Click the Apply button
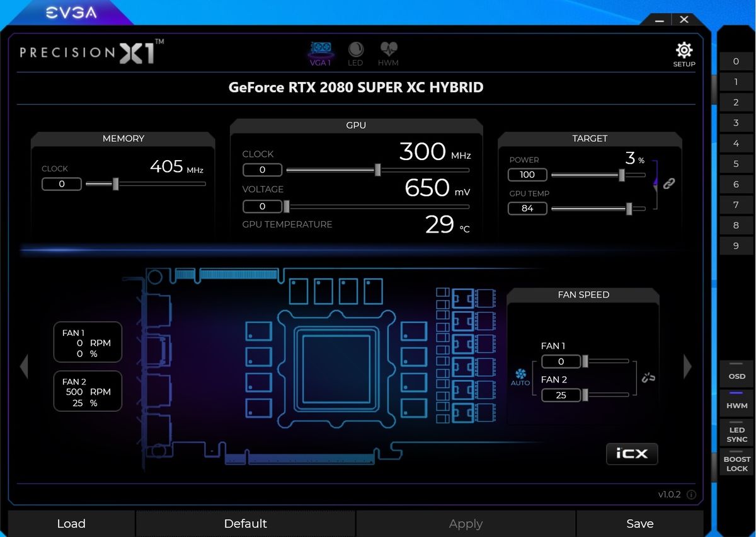This screenshot has height=537, width=756. point(466,524)
